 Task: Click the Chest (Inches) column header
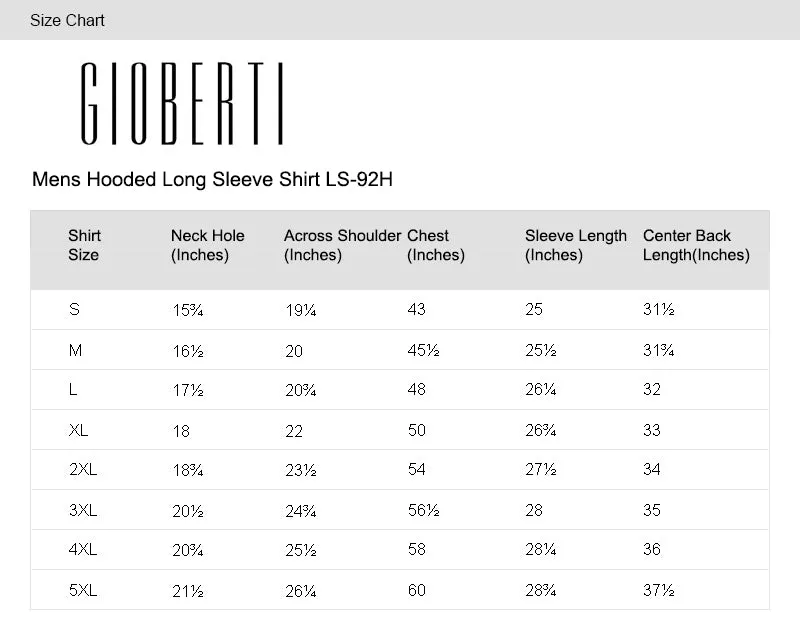click(436, 245)
